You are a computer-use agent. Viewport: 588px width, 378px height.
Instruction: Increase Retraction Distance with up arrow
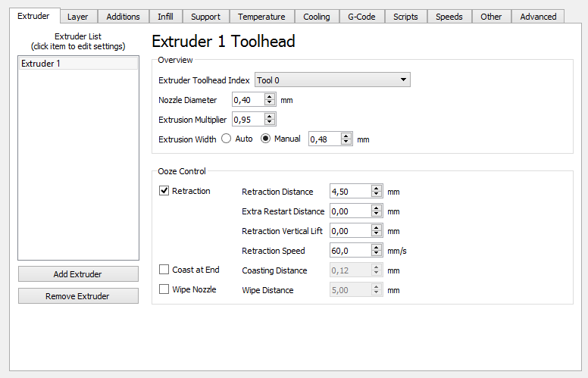377,189
